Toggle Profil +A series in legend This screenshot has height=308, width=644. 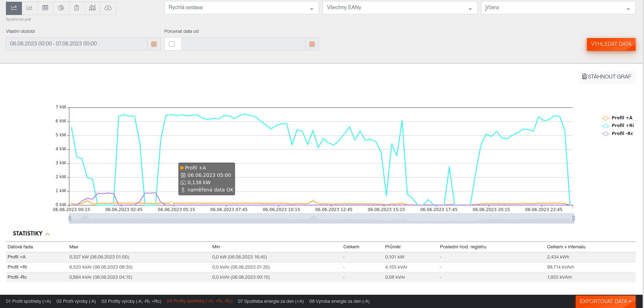pyautogui.click(x=617, y=118)
